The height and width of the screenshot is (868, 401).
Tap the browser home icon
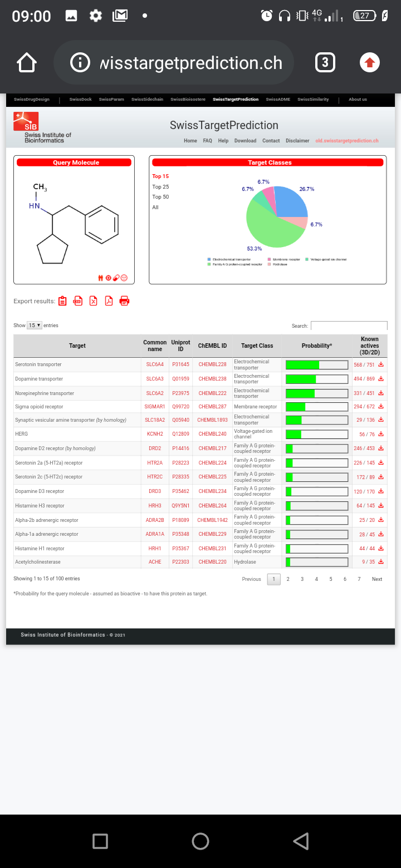click(27, 63)
